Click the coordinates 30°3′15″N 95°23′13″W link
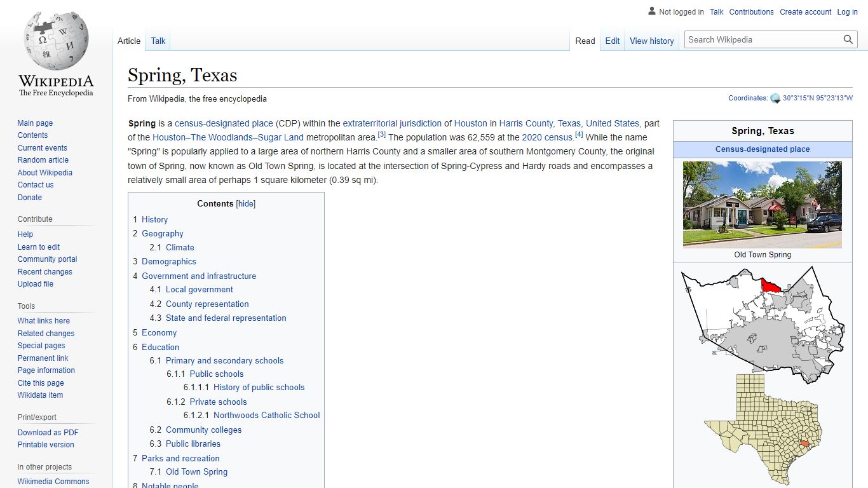Viewport: 868px width, 488px height. coord(818,98)
